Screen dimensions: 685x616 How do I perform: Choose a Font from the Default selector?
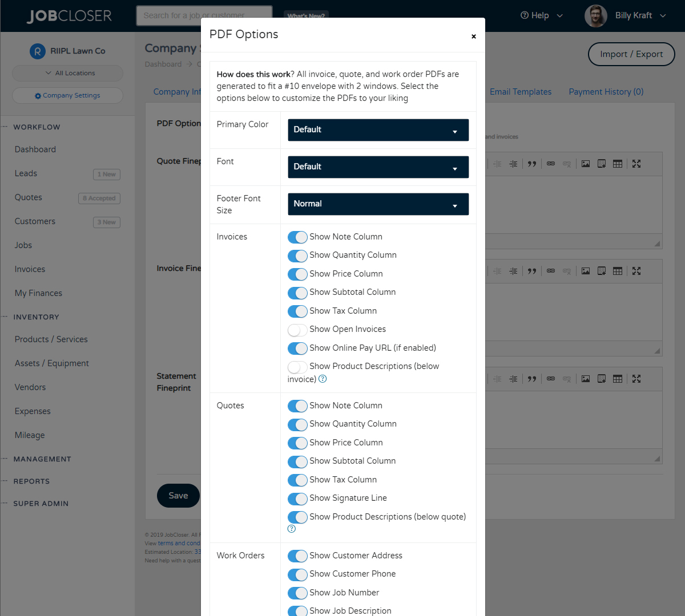(x=378, y=167)
